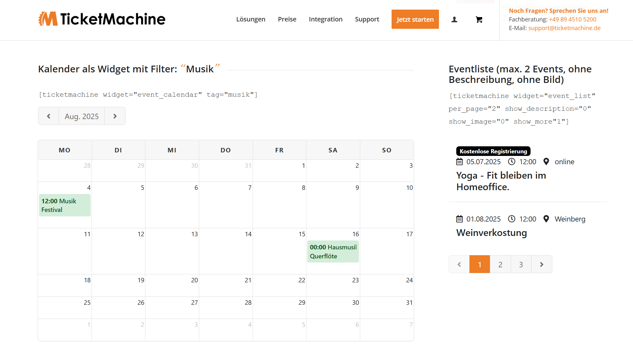The width and height of the screenshot is (633, 364).
Task: Click the support@ticketmachine.de email link
Action: tap(564, 28)
